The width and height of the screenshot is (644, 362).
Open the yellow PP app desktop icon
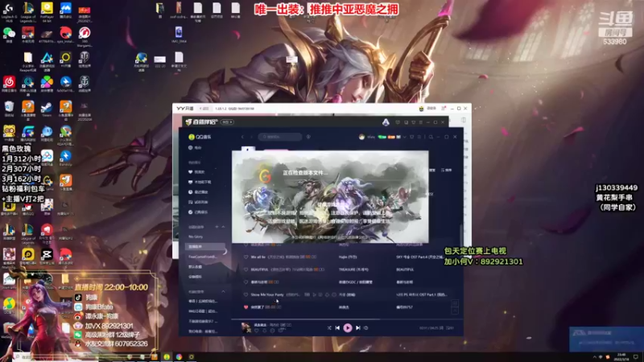(28, 255)
